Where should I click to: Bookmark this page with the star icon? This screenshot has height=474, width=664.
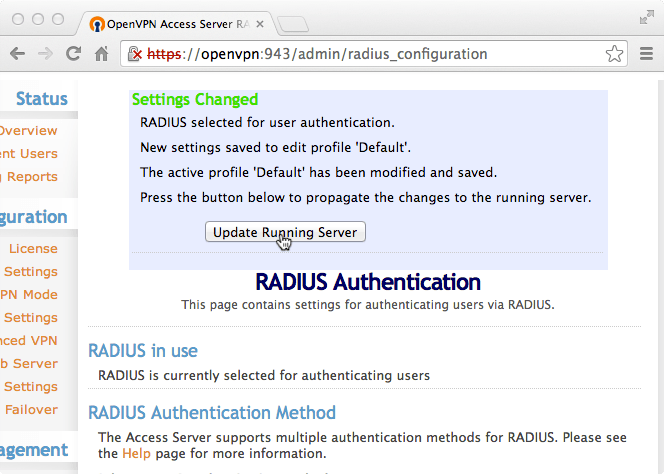coord(614,54)
